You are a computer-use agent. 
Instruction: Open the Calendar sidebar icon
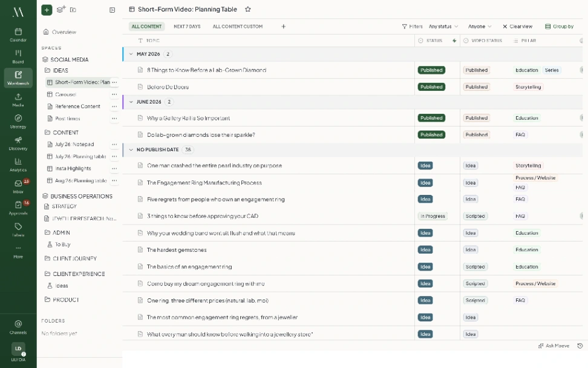[x=18, y=34]
